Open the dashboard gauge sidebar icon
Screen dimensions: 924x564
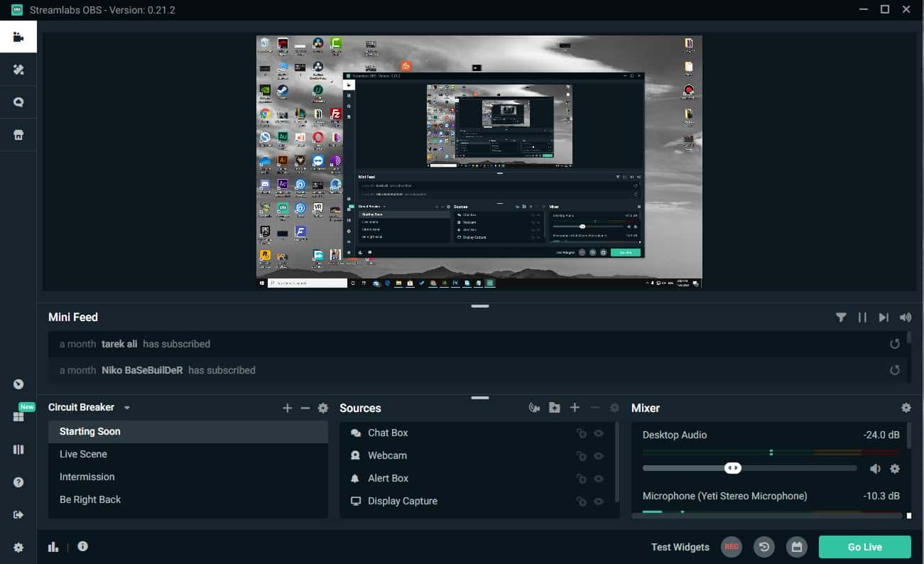[18, 384]
